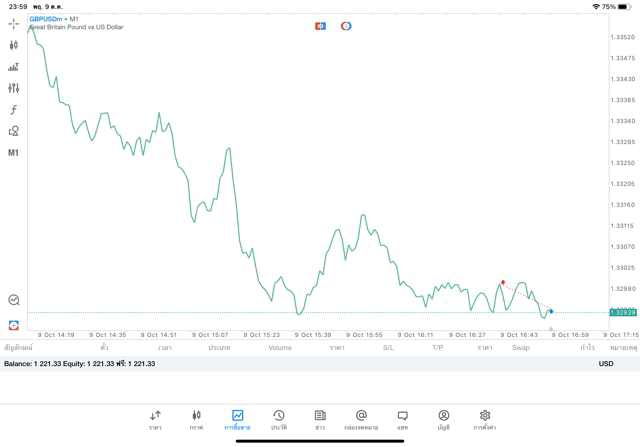Image resolution: width=640 pixels, height=447 pixels.
Task: Open chart settings sliders icon
Action: [x=13, y=88]
